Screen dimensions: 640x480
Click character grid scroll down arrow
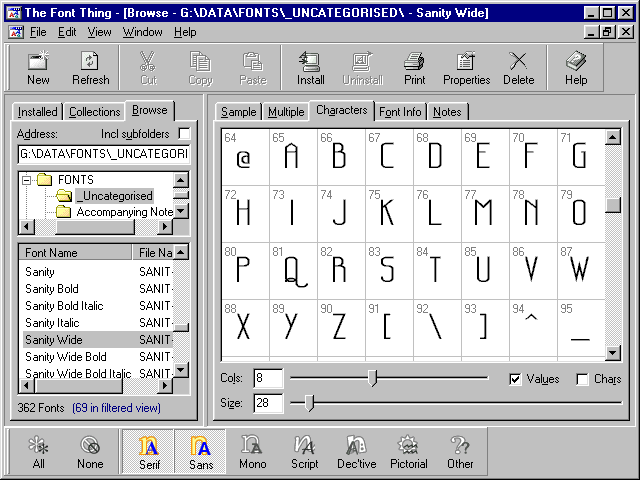pyautogui.click(x=613, y=353)
